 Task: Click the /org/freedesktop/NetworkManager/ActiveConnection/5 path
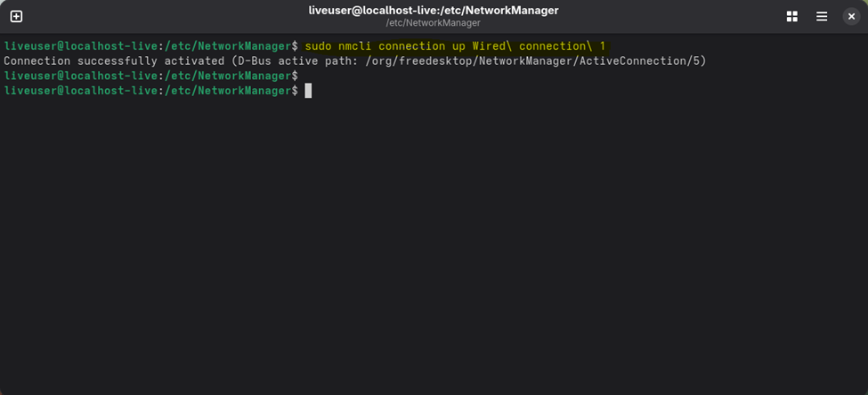[530, 60]
